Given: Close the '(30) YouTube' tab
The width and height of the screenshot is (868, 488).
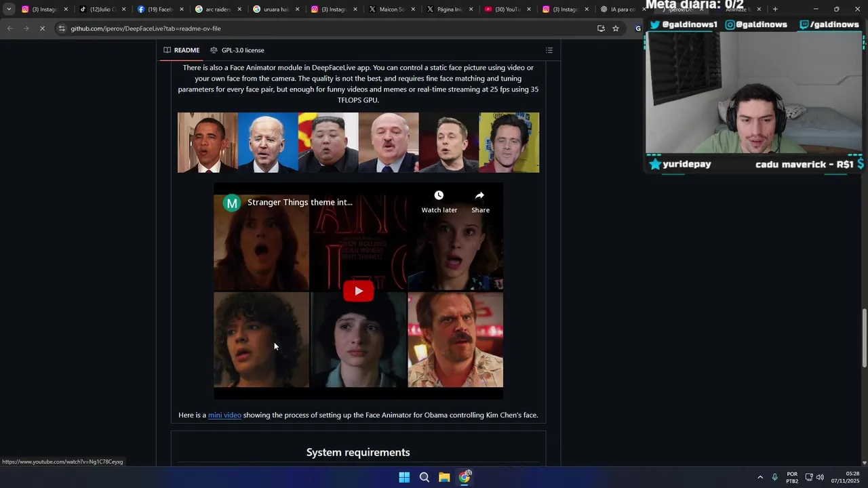Looking at the screenshot, I should pyautogui.click(x=529, y=9).
